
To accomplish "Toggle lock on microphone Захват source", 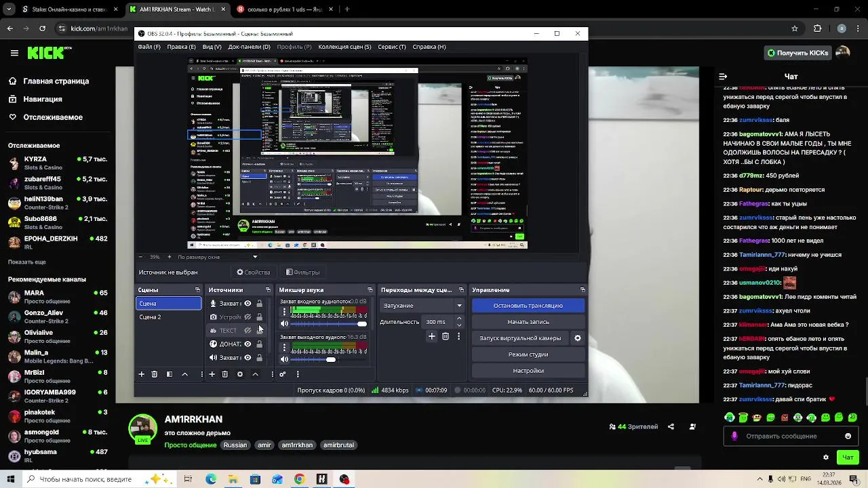I will 259,304.
